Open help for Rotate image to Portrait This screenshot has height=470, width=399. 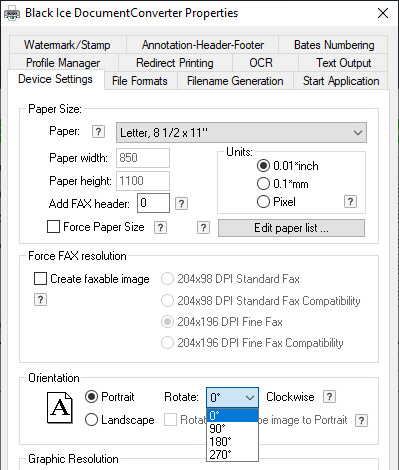tap(362, 421)
